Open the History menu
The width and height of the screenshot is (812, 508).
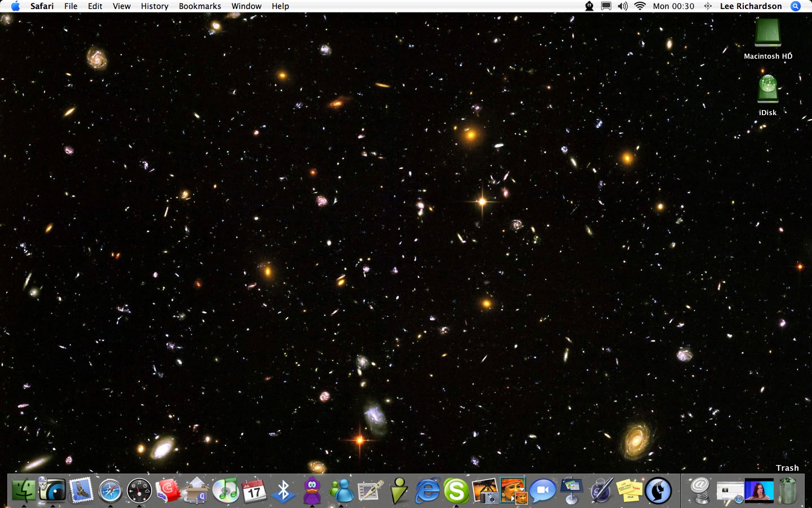pos(155,6)
